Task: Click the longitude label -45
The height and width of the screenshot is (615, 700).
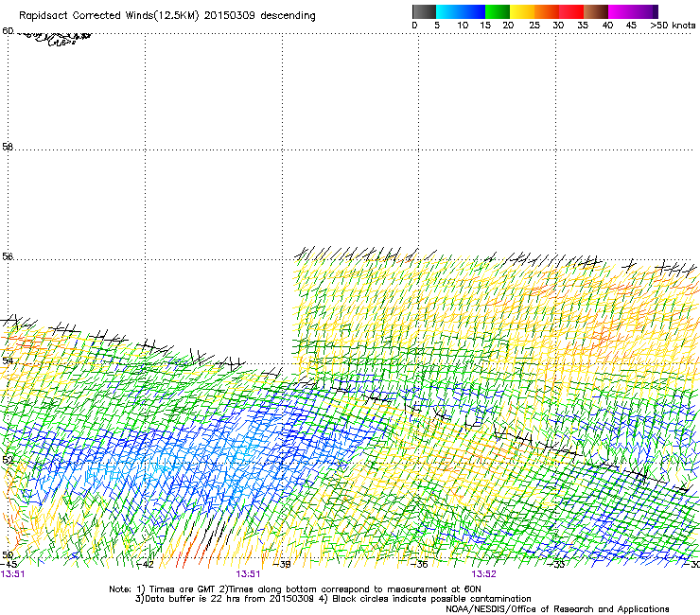Action: pyautogui.click(x=9, y=564)
